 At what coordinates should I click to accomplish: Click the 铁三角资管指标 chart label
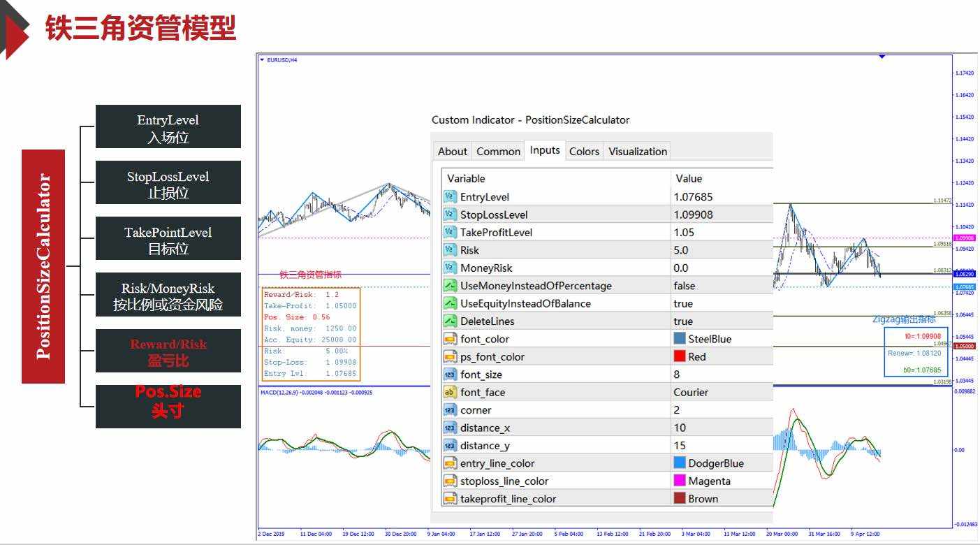point(310,275)
